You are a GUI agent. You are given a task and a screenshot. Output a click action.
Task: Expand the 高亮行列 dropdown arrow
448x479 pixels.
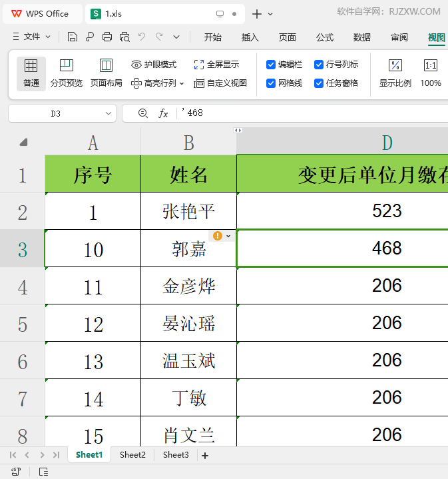click(x=182, y=83)
